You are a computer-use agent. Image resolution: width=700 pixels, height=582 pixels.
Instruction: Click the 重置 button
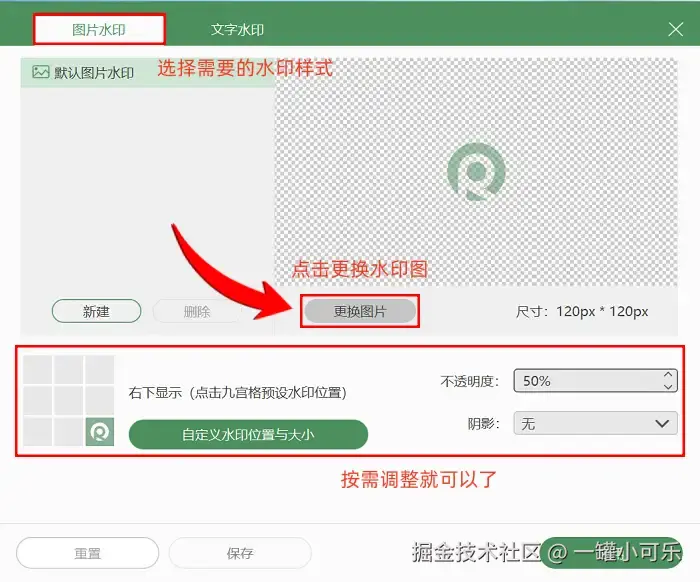88,553
